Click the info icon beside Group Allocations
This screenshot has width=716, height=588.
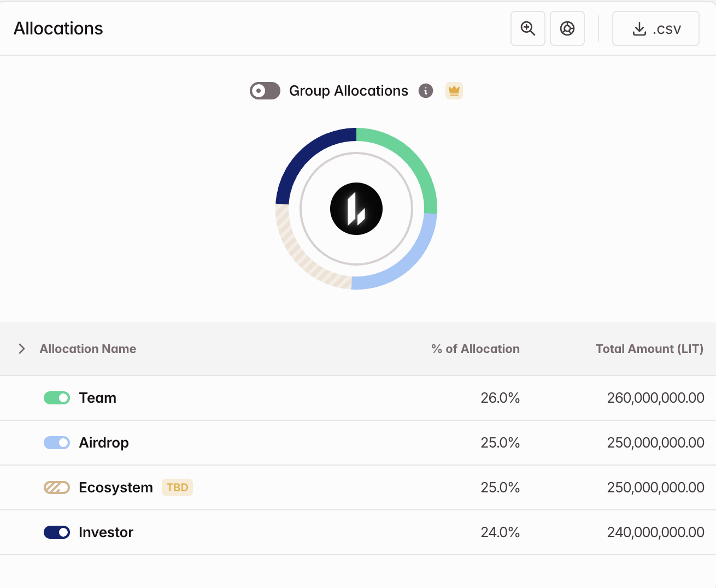(x=426, y=91)
